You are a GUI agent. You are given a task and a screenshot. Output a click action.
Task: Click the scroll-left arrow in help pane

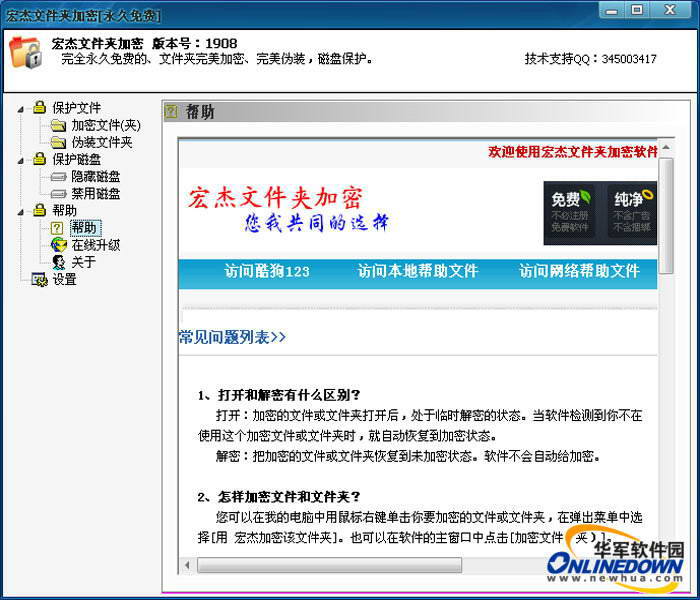click(x=187, y=565)
